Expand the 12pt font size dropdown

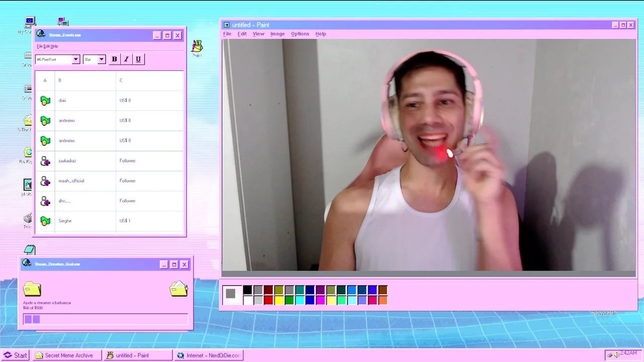[102, 59]
